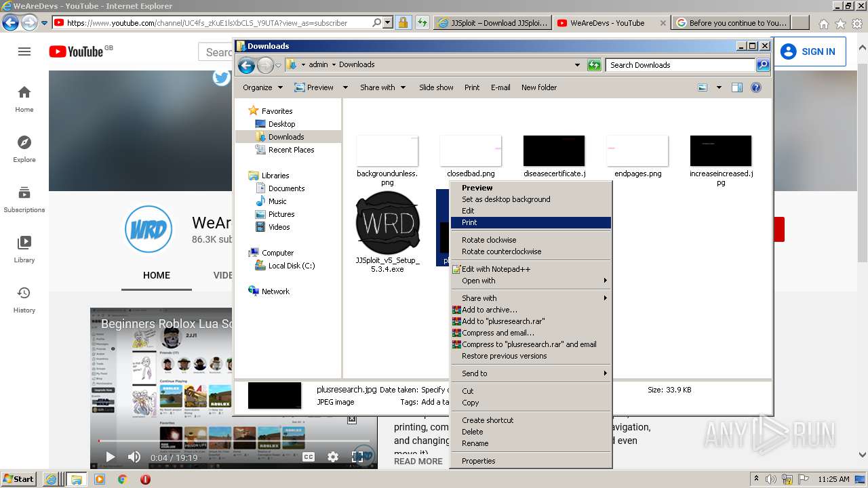Select Set as desktop background

coord(531,199)
